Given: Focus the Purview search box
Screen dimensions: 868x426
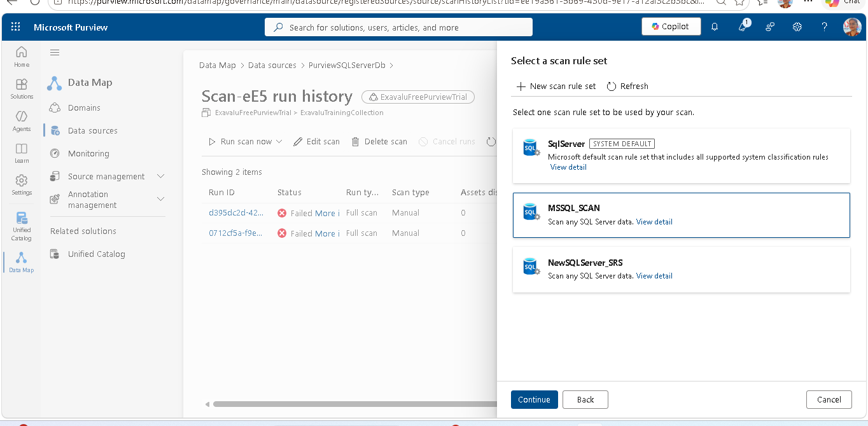Looking at the screenshot, I should pyautogui.click(x=398, y=27).
